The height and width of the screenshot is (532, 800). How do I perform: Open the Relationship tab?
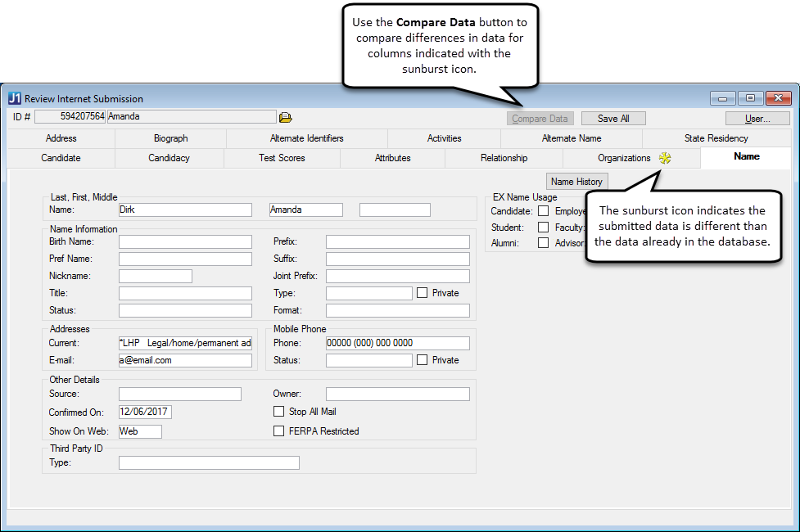(x=504, y=158)
